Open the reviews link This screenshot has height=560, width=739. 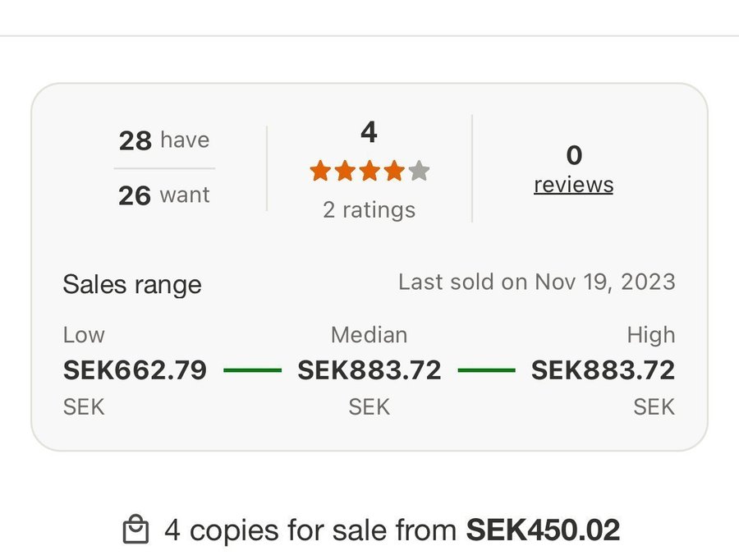(573, 185)
